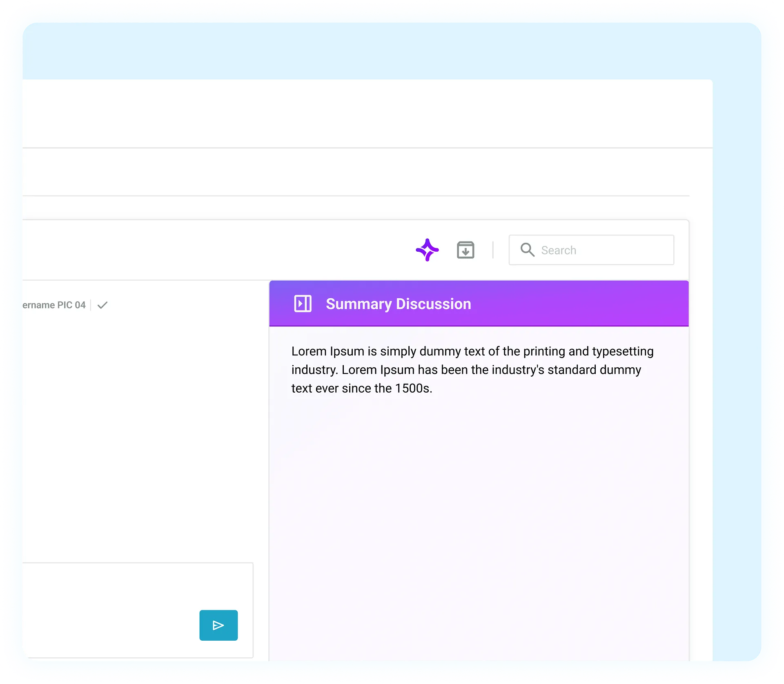Screen dimensions: 784x684
Task: Click the summary line containing industry's standard dummy
Action: pyautogui.click(x=466, y=370)
